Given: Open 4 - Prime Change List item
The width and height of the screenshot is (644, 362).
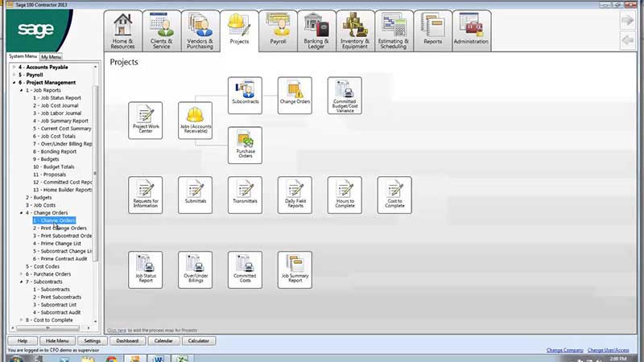Looking at the screenshot, I should [57, 244].
